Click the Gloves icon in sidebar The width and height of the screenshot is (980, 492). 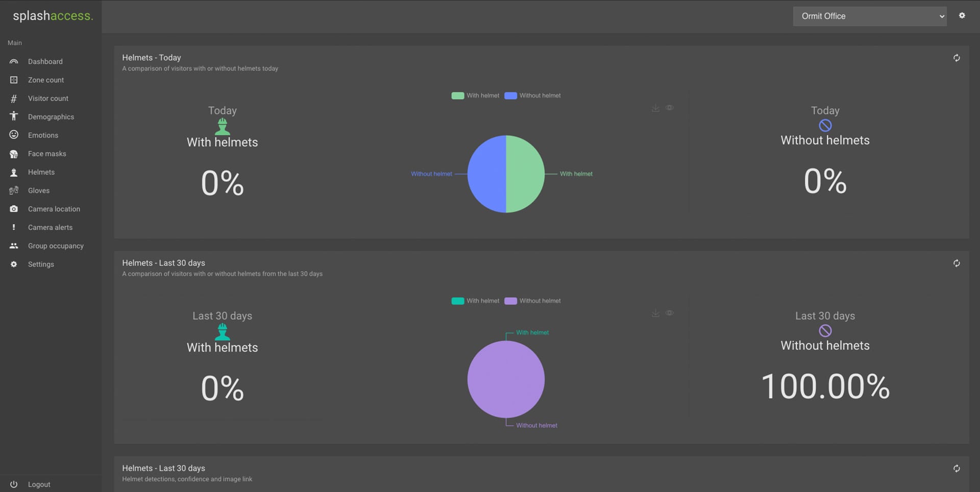pos(14,191)
